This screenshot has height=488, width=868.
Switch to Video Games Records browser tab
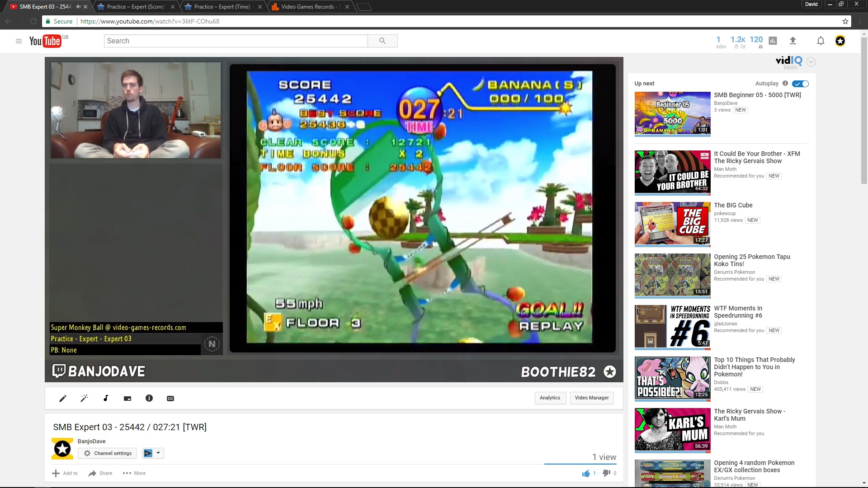307,7
